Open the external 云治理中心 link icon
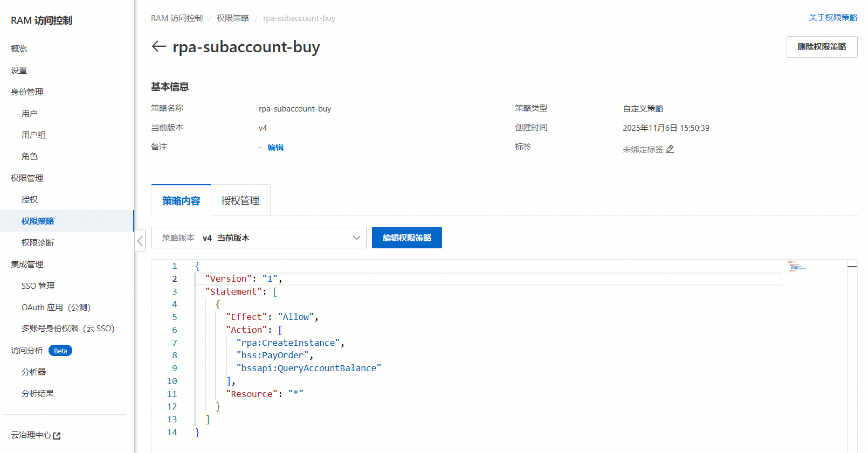Screen dimensions: 868x453 point(57,436)
